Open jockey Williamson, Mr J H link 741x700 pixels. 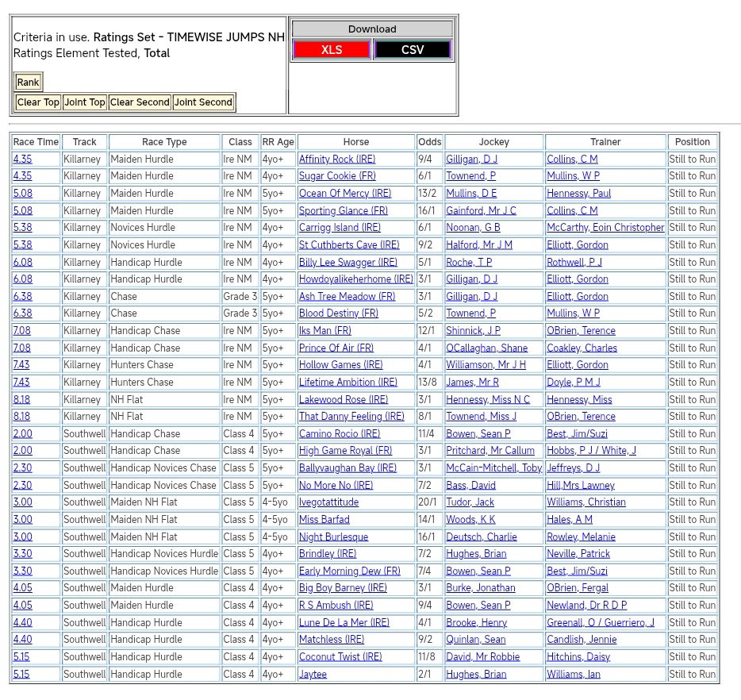486,365
